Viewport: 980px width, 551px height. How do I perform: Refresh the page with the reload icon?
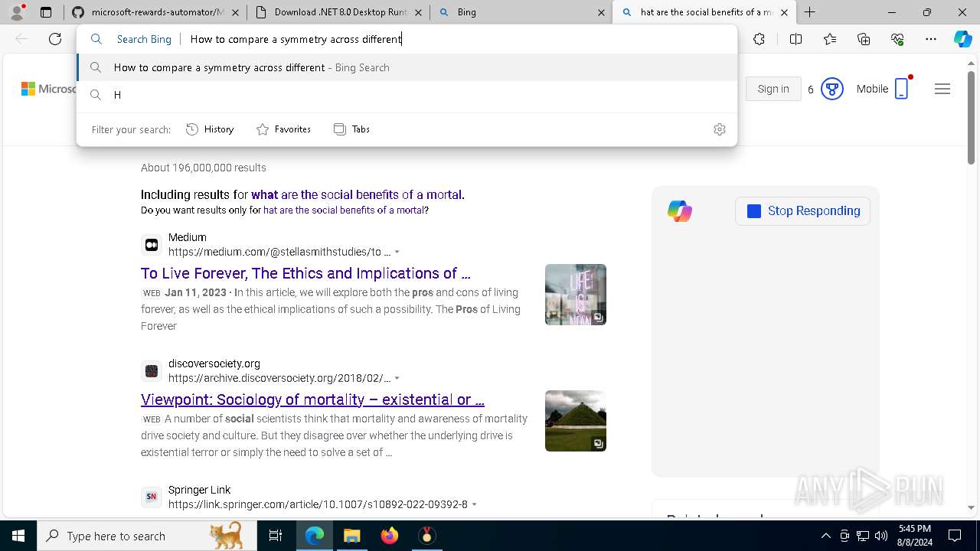tap(55, 39)
